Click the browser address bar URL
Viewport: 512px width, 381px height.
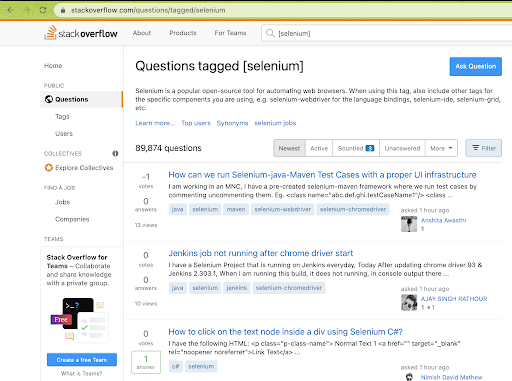148,10
